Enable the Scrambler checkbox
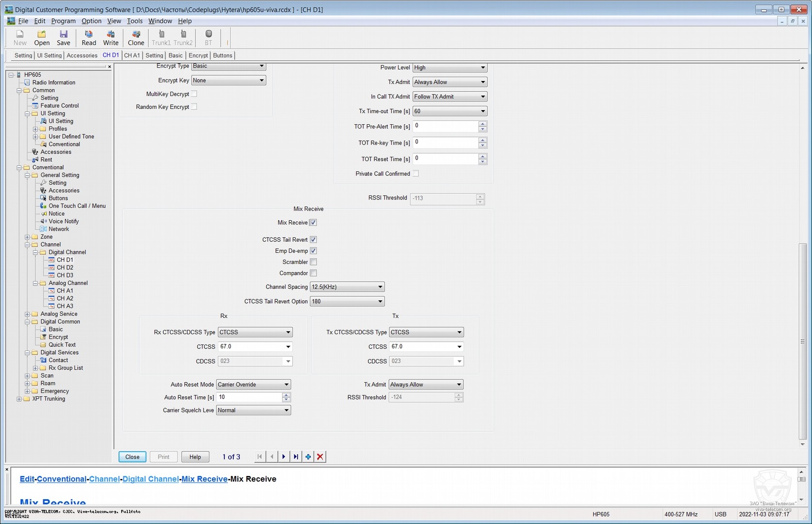 tap(313, 262)
